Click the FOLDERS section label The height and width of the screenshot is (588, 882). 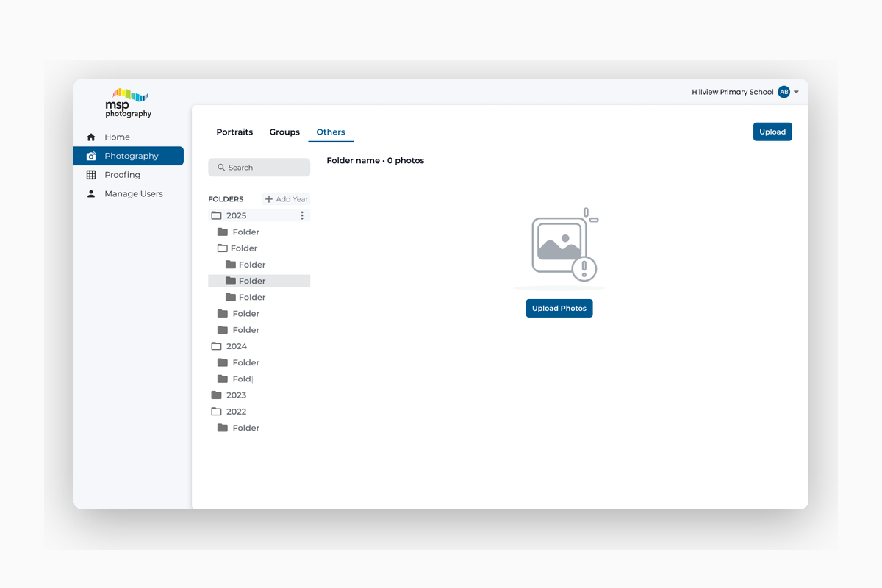[x=226, y=199]
